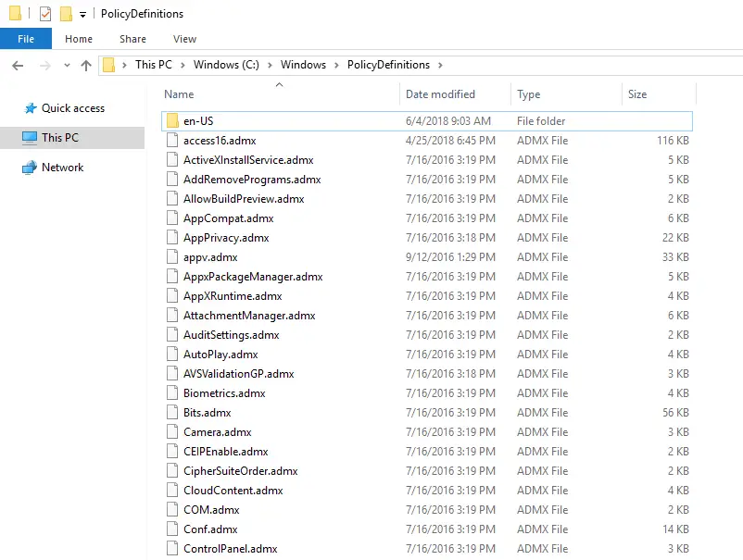Select AppCompat.admx file icon
This screenshot has width=743, height=560.
coord(172,218)
